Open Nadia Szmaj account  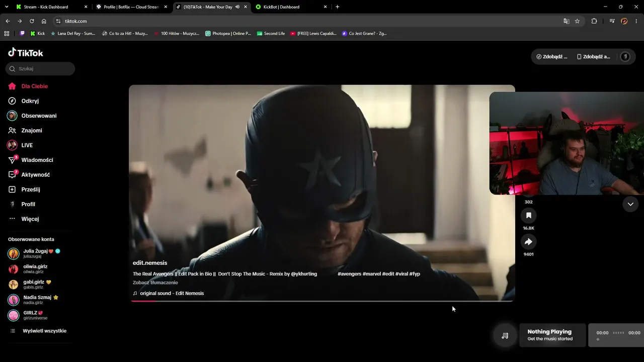(x=33, y=300)
